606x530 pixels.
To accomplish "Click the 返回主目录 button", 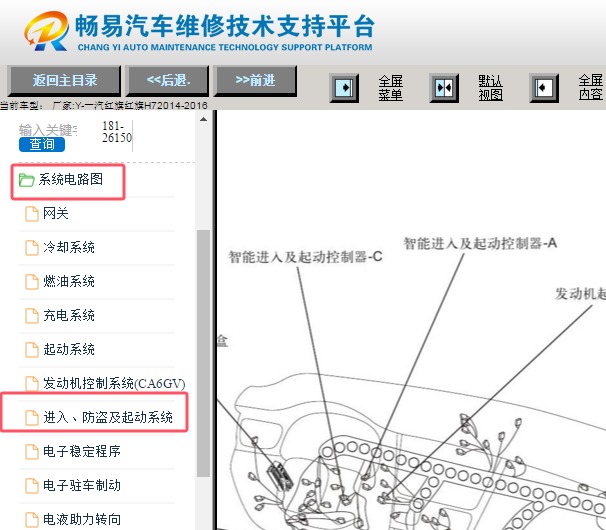I will point(64,80).
